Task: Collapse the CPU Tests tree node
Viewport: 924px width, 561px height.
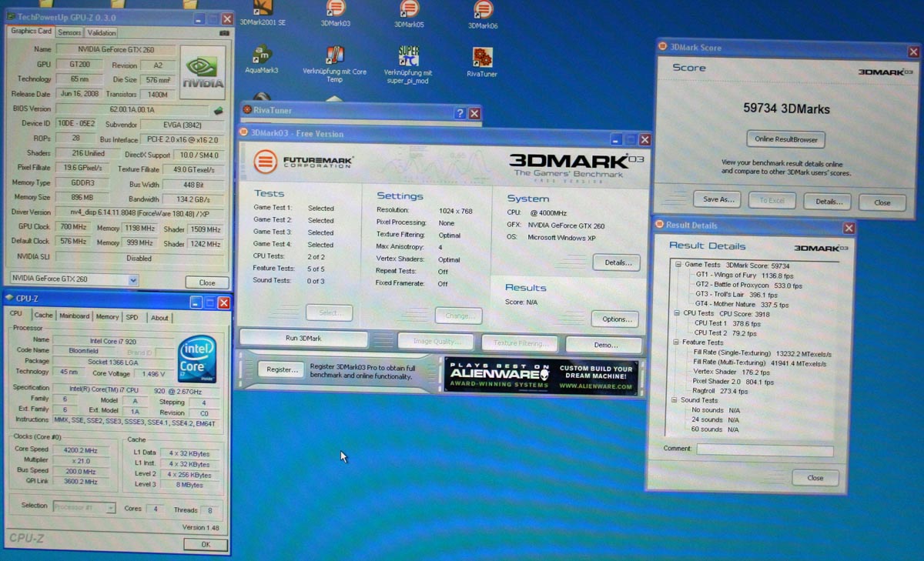Action: point(676,313)
